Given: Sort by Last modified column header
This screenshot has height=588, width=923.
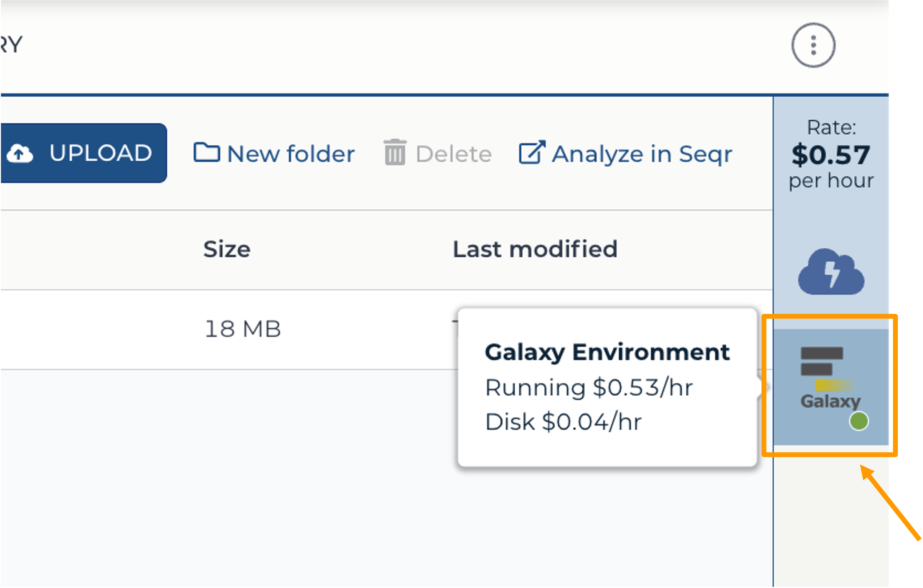Looking at the screenshot, I should coord(535,249).
